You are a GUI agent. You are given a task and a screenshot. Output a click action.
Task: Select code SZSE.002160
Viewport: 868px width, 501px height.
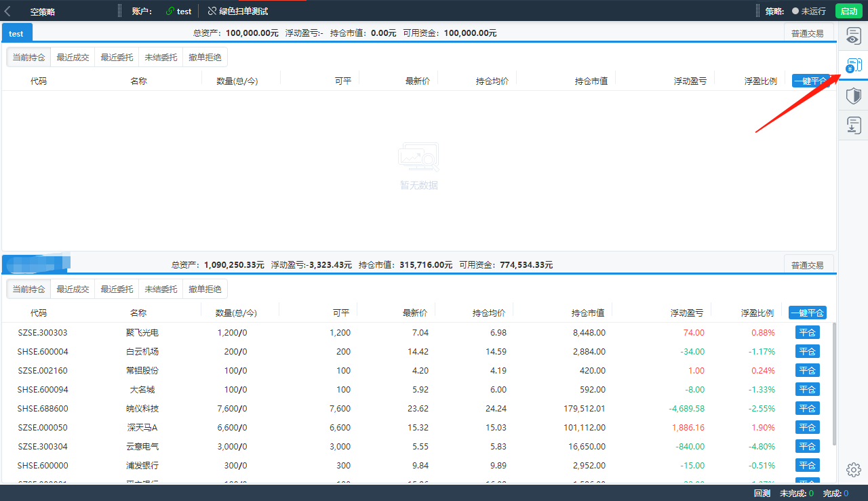(43, 371)
